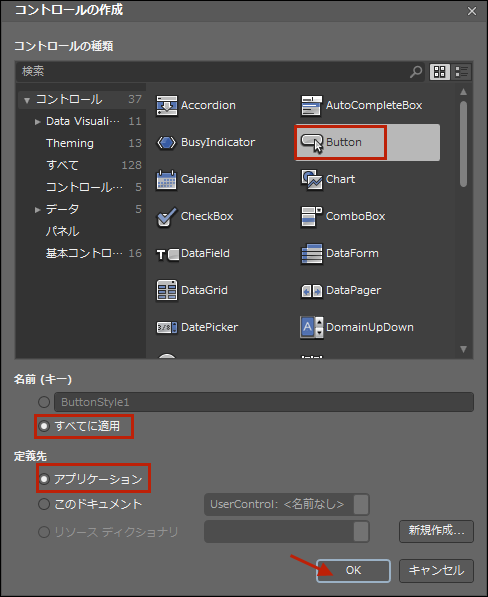488x597 pixels.
Task: Select the Accordion control icon
Action: point(166,105)
